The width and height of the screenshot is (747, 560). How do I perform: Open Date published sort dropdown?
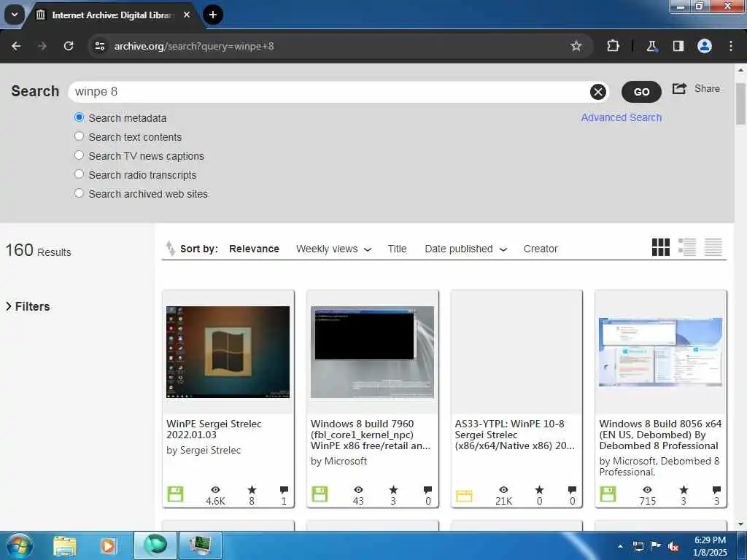pos(466,249)
